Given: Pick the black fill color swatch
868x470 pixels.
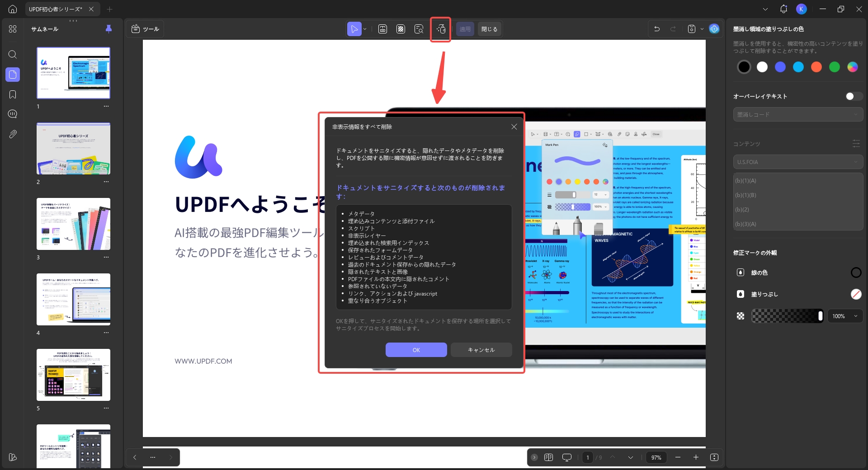Looking at the screenshot, I should [x=744, y=67].
